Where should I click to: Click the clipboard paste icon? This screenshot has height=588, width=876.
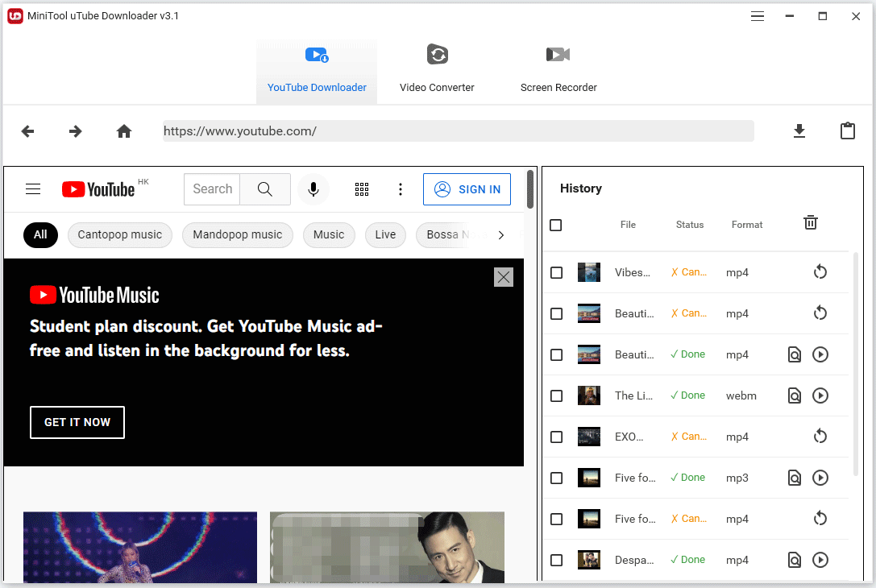point(848,130)
